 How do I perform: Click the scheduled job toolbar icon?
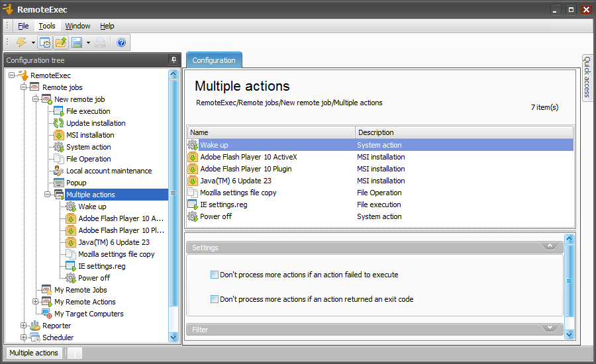(x=45, y=42)
